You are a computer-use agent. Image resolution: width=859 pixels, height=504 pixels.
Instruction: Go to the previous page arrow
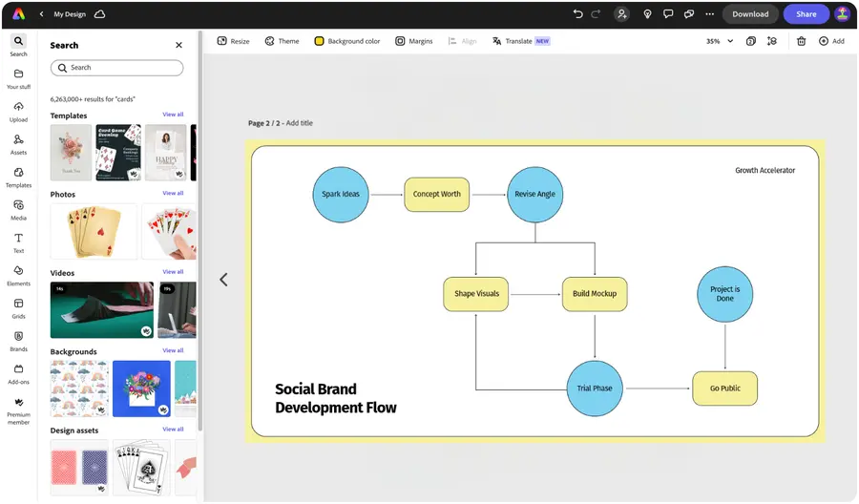coord(223,280)
